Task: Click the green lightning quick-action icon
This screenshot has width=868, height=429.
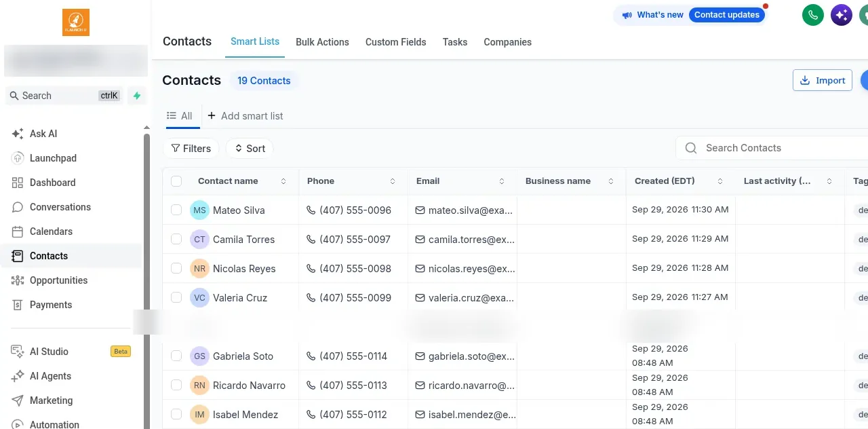Action: click(137, 96)
